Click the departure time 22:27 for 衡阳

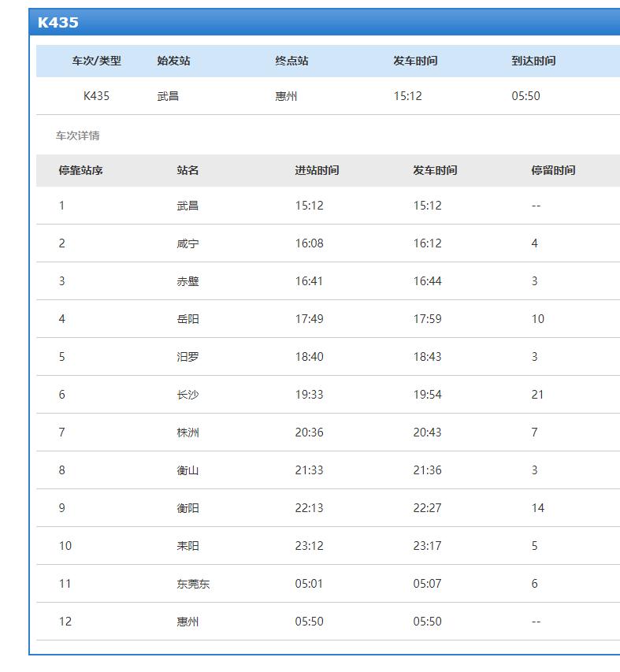(427, 508)
